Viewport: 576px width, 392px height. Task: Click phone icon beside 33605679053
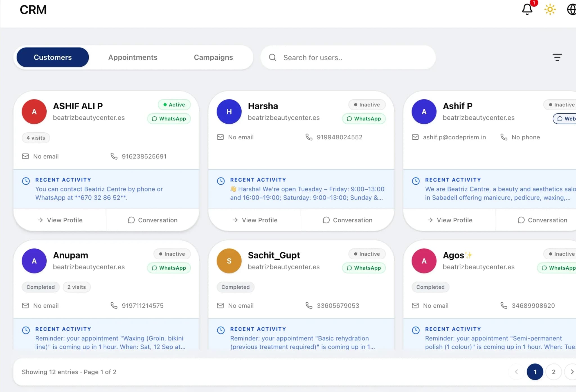pos(309,305)
